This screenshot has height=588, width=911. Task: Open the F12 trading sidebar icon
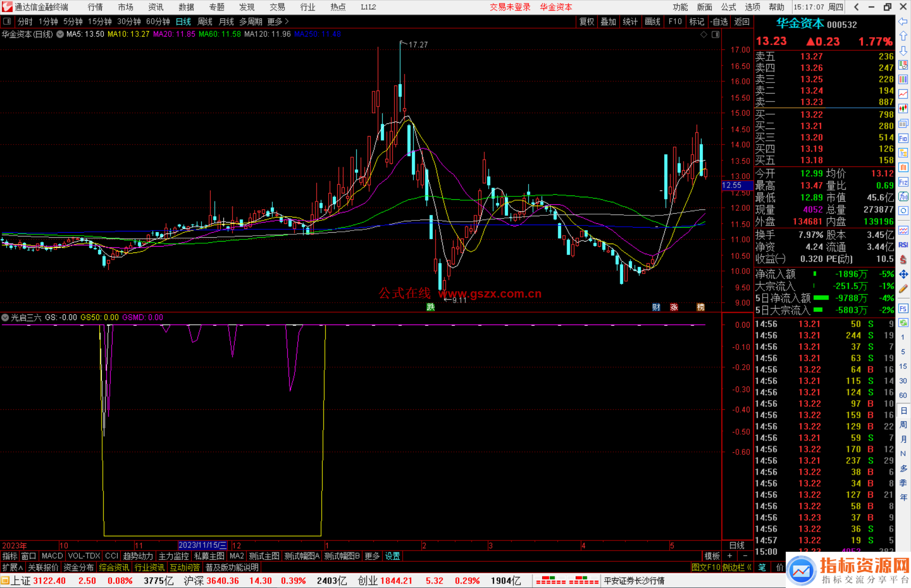[x=903, y=182]
